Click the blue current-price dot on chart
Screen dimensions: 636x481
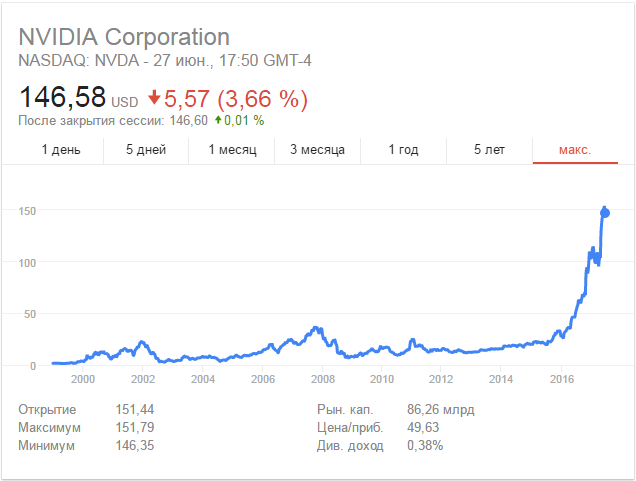click(x=605, y=213)
